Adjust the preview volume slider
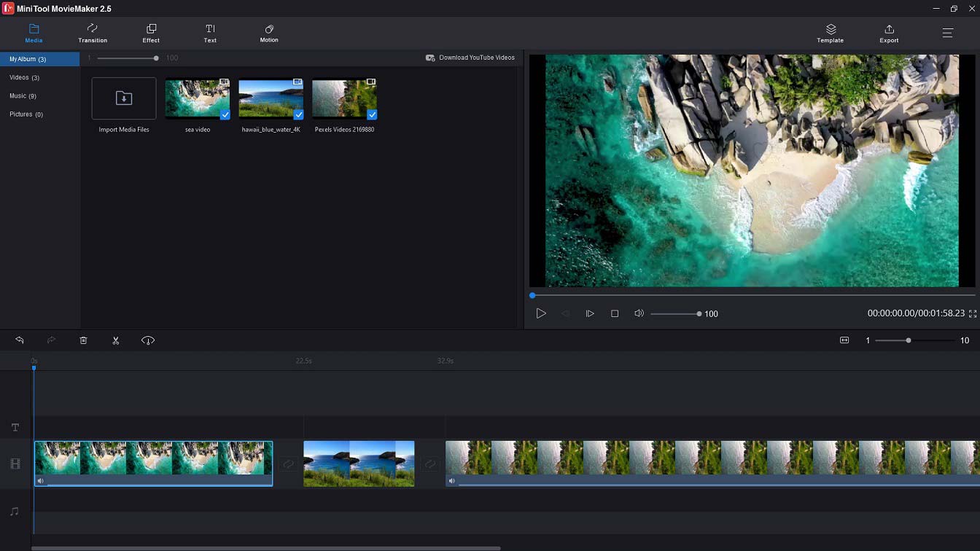 [674, 313]
